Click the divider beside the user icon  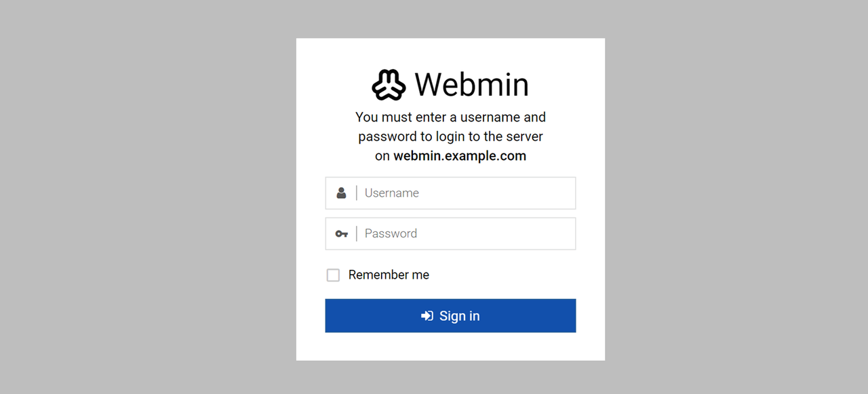click(x=357, y=193)
